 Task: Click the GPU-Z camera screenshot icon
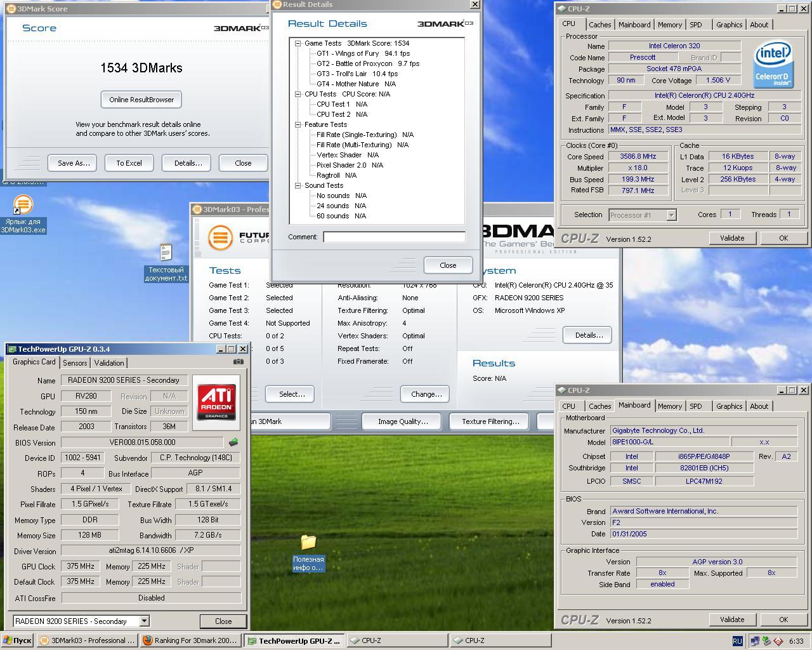coord(238,362)
